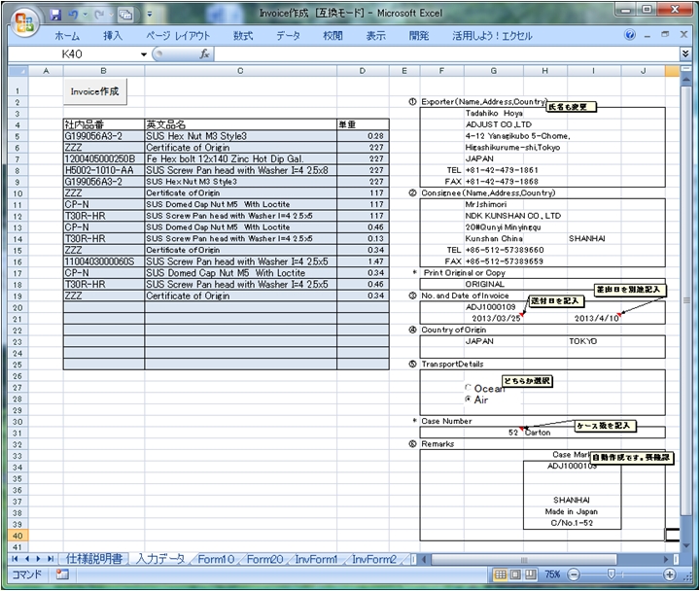Click the Select All corner button

pos(17,71)
